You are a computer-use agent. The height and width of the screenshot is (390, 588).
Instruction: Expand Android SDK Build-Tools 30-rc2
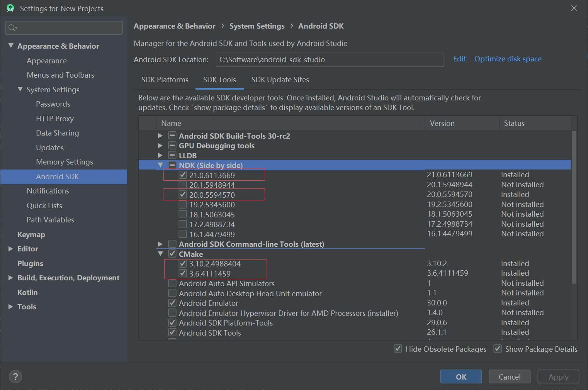(x=160, y=136)
